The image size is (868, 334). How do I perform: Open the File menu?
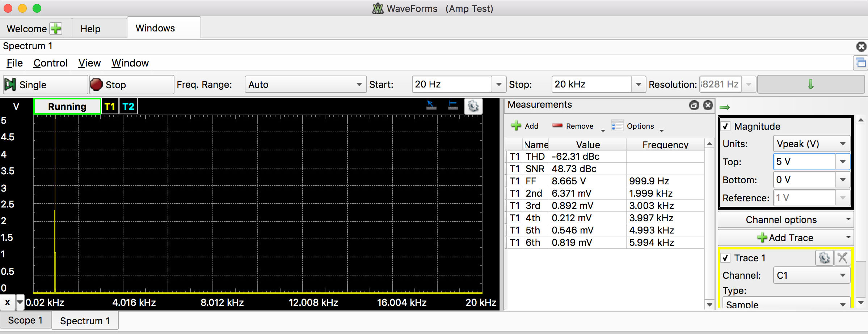(14, 63)
